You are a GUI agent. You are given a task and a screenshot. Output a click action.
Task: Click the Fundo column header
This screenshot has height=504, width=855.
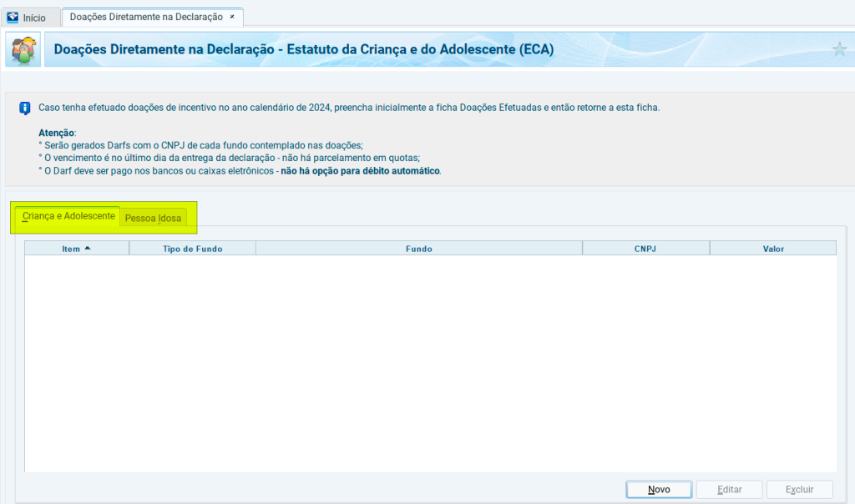point(418,249)
